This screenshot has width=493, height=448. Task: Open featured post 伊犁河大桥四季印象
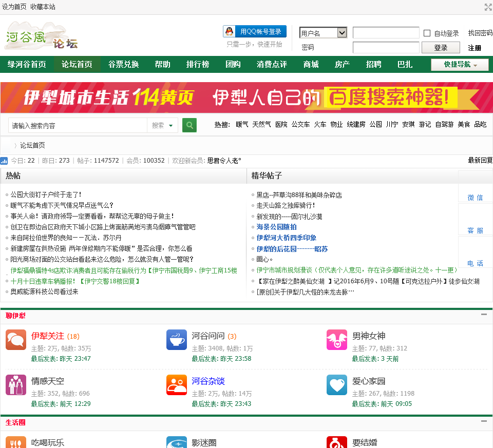[x=287, y=238]
